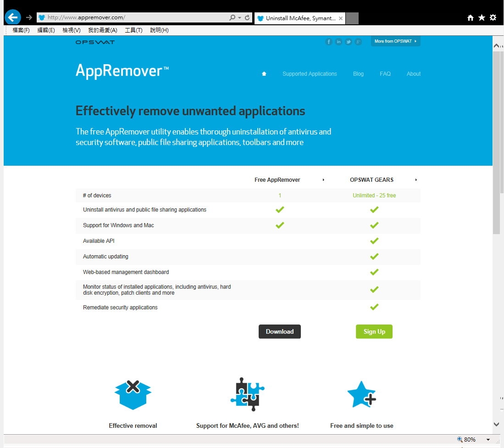The image size is (504, 448).
Task: Open OPSWAT Twitter page icon
Action: click(x=349, y=42)
